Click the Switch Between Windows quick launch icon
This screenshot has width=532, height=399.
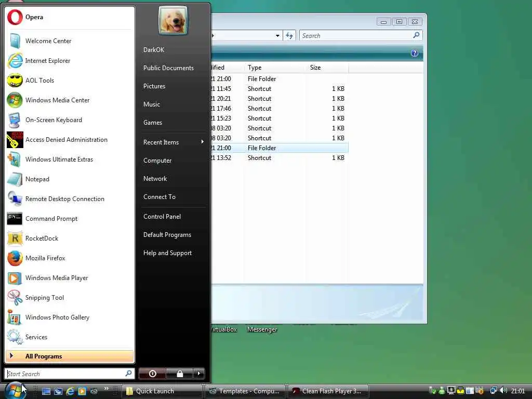pyautogui.click(x=58, y=391)
